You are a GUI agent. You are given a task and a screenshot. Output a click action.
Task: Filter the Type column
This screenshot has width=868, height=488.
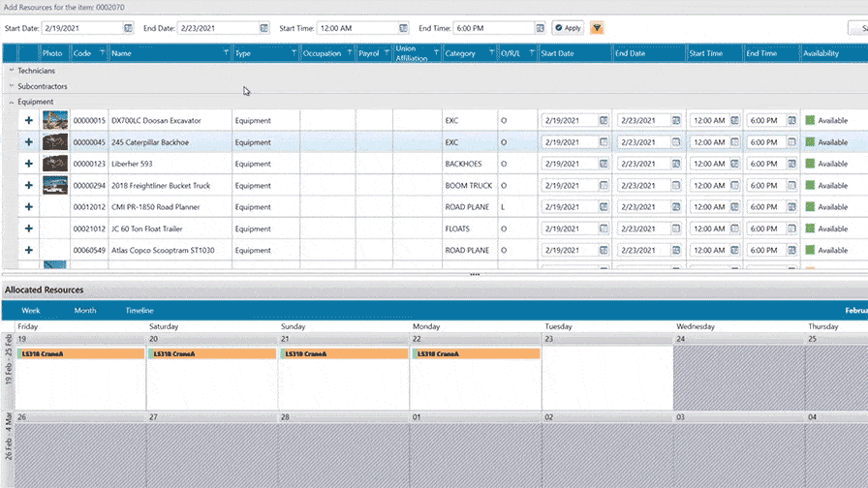pos(294,52)
